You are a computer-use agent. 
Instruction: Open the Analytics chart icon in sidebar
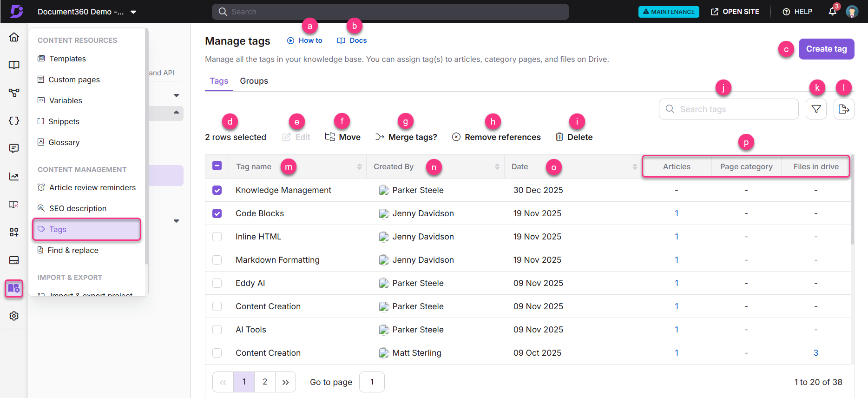click(x=14, y=177)
